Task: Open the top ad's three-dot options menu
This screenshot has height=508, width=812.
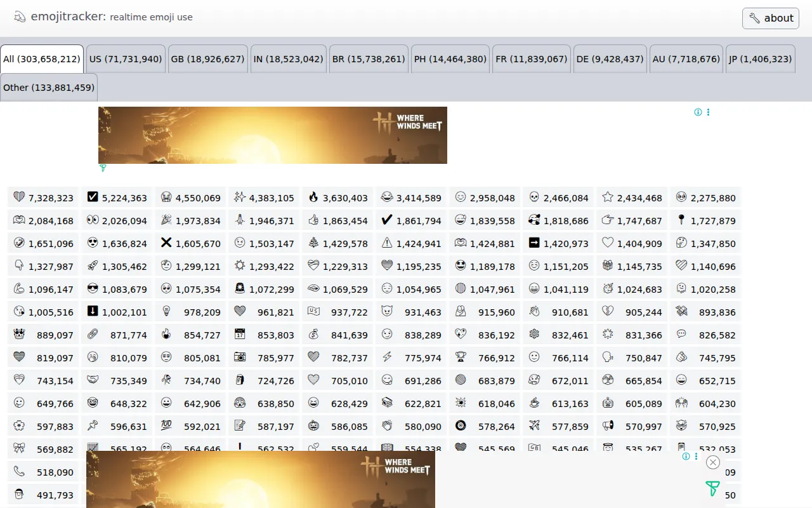Action: pyautogui.click(x=708, y=112)
